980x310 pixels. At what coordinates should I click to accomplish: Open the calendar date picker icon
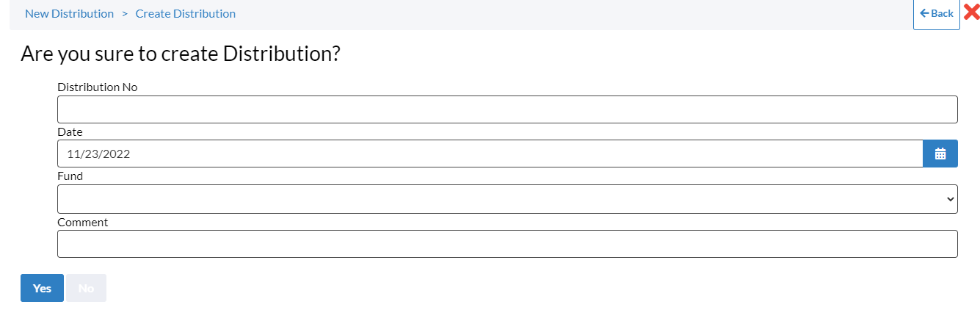[940, 154]
